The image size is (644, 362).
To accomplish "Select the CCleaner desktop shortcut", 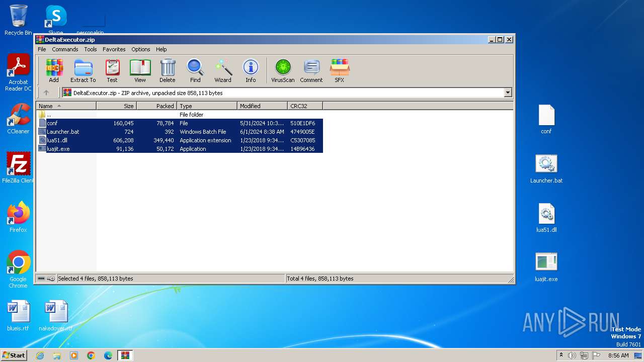I will pos(18,119).
